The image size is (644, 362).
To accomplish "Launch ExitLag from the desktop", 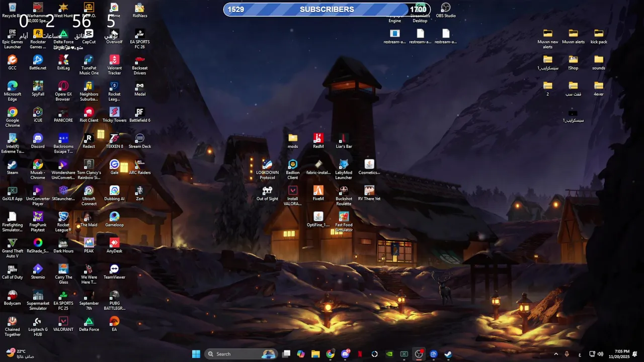I will [63, 62].
